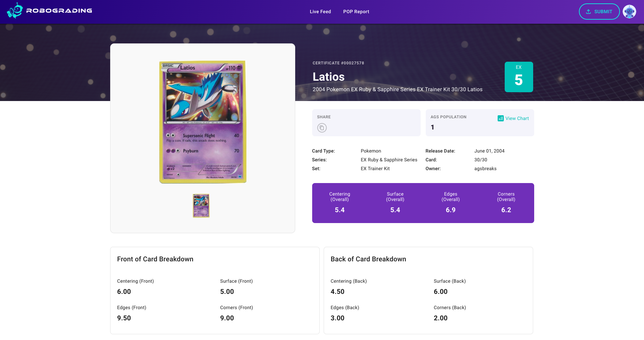Click the AGS POPULATION label

pyautogui.click(x=448, y=117)
